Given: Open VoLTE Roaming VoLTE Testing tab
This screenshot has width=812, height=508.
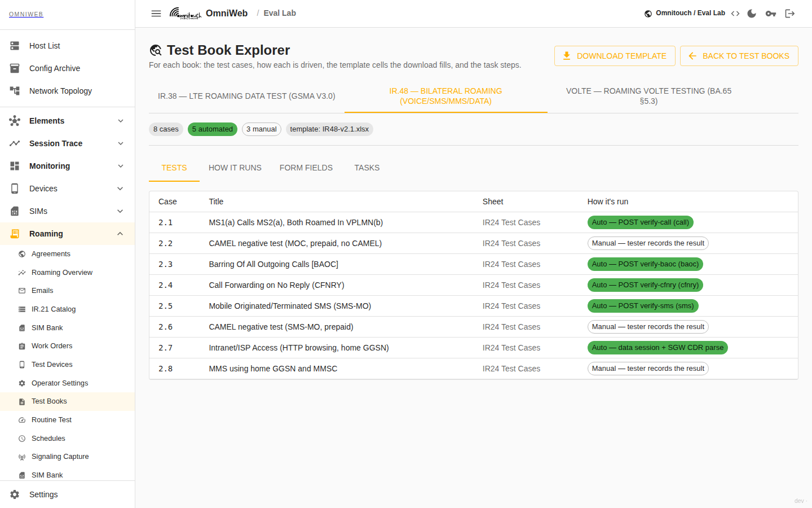Looking at the screenshot, I should point(648,96).
